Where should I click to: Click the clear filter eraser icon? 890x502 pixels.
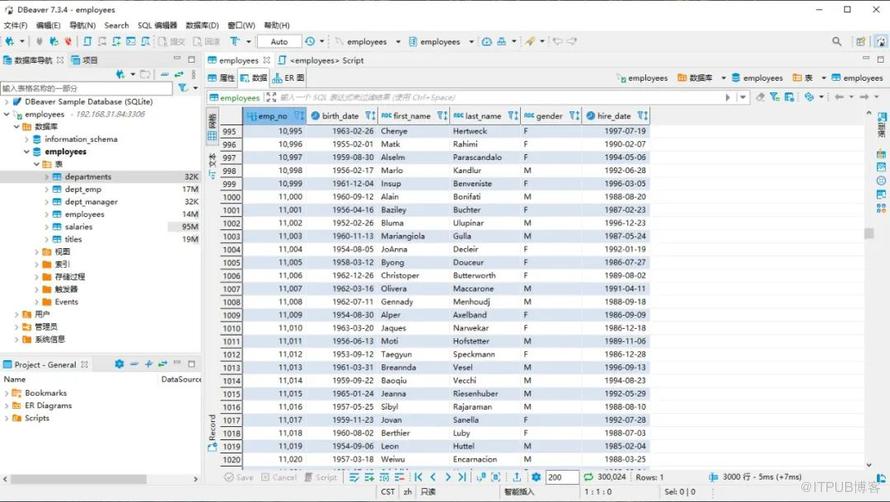[x=760, y=97]
